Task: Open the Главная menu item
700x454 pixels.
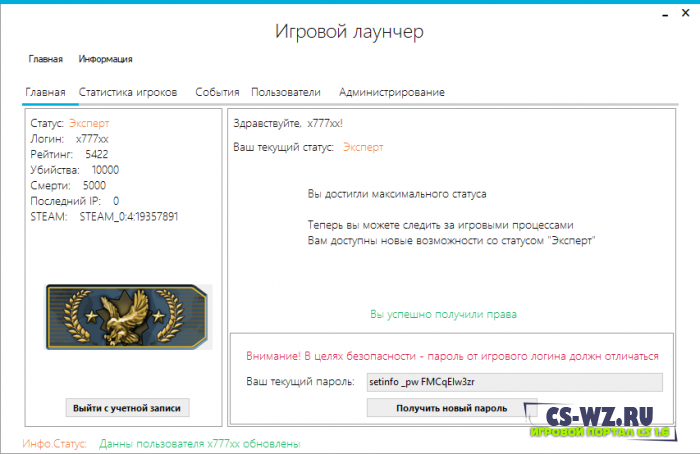Action: coord(46,59)
